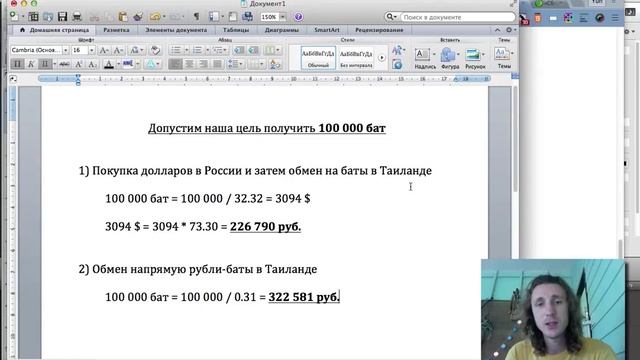Toggle superscript formatting
This screenshot has height=360, width=640.
tap(79, 64)
